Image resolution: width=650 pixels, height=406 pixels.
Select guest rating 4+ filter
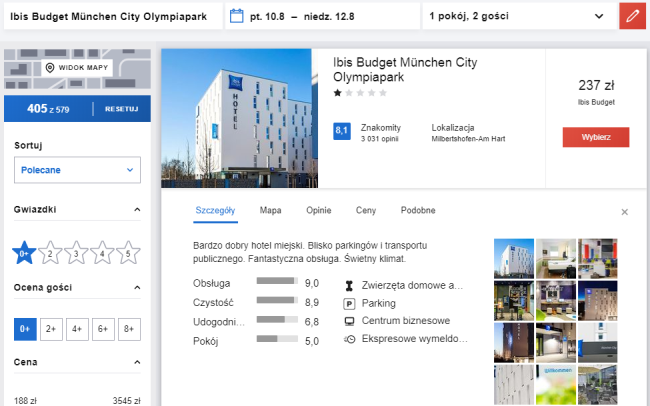[x=77, y=329]
